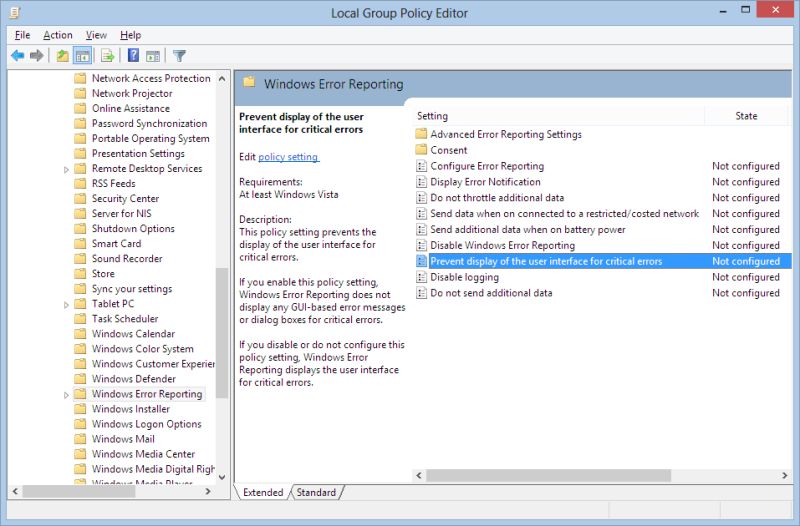Click the Consent folder icon

coord(421,150)
